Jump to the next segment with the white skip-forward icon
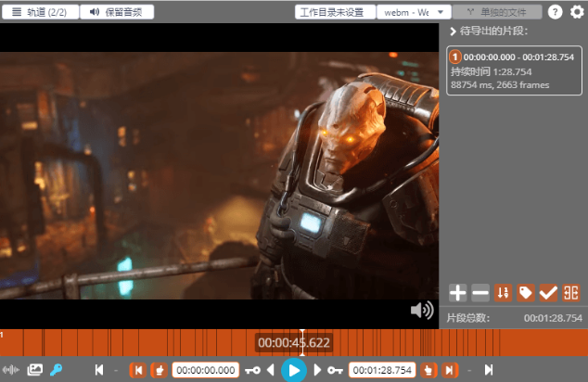The image size is (588, 382). [x=489, y=370]
